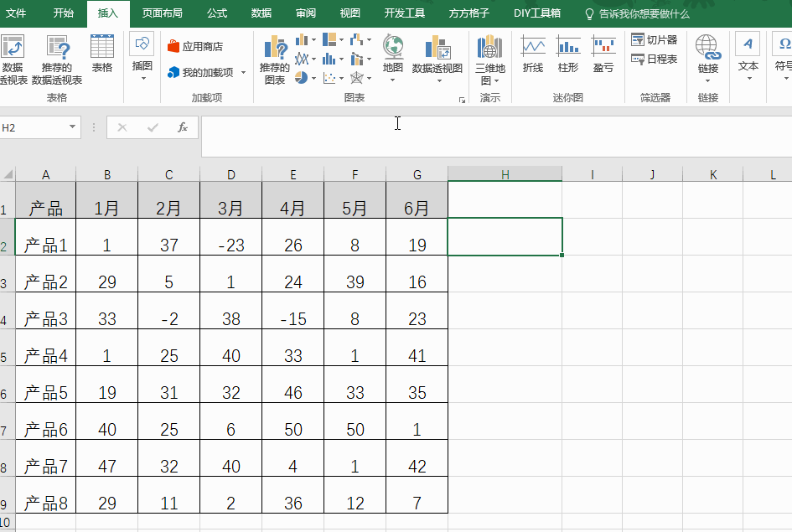
Task: Expand the column chart dropdown arrow
Action: click(x=313, y=40)
